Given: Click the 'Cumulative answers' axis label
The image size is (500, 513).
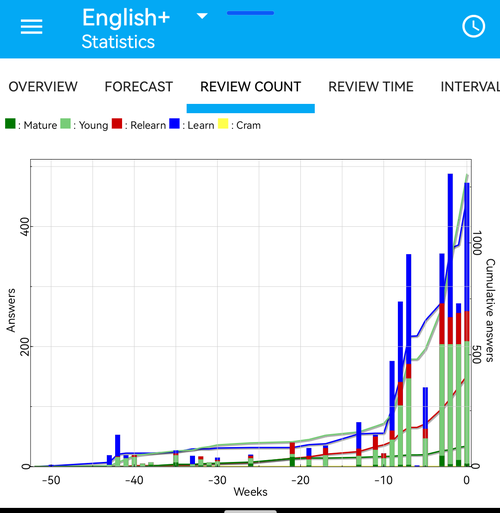Looking at the screenshot, I should (490, 310).
